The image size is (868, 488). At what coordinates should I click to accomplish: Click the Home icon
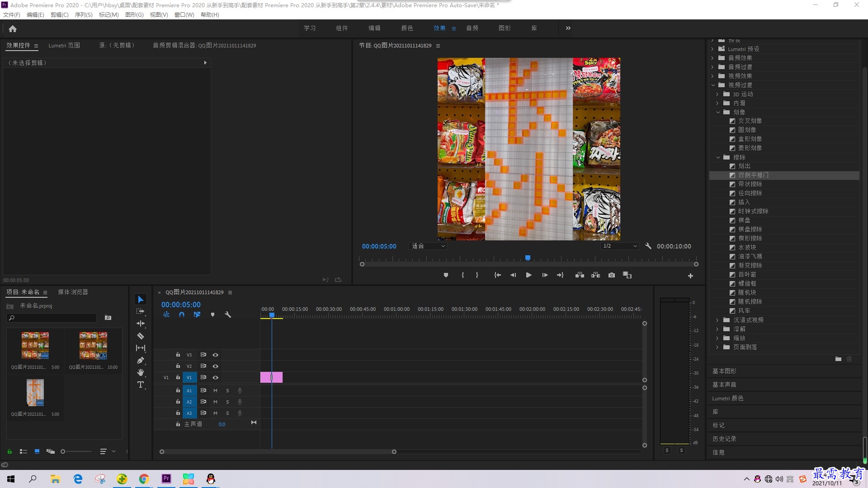[x=13, y=28]
